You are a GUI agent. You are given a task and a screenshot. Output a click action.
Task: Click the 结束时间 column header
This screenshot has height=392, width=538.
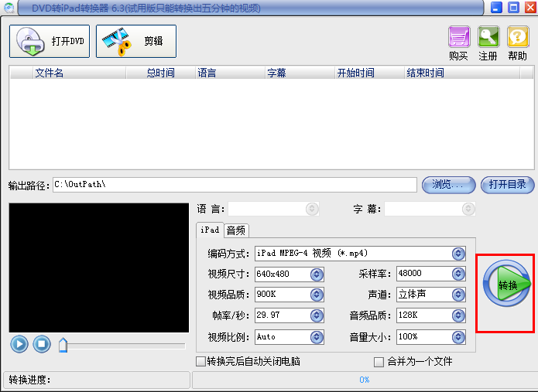pyautogui.click(x=462, y=73)
